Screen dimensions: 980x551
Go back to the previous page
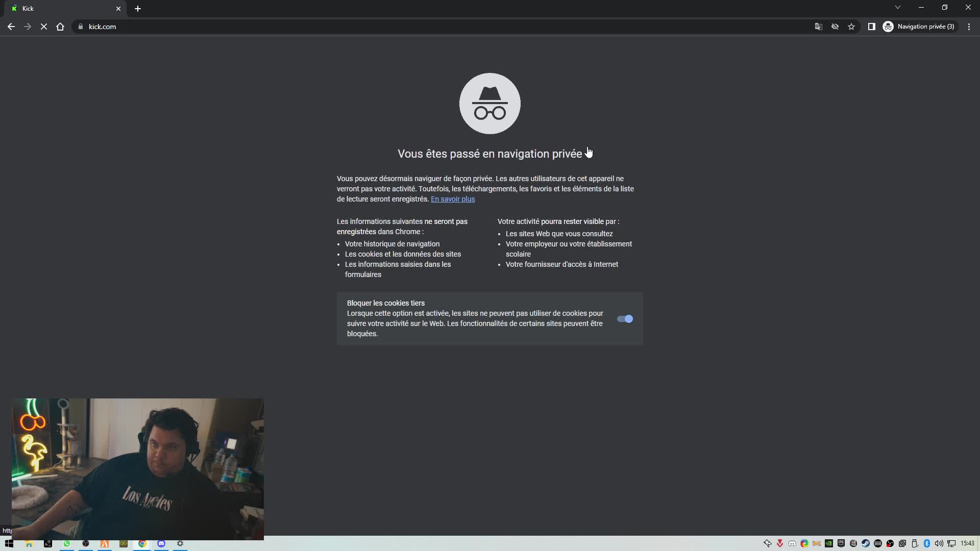[11, 27]
